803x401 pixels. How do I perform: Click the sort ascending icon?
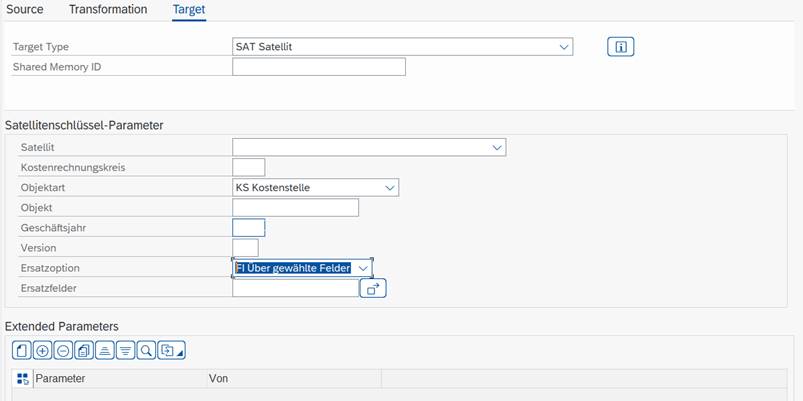104,351
